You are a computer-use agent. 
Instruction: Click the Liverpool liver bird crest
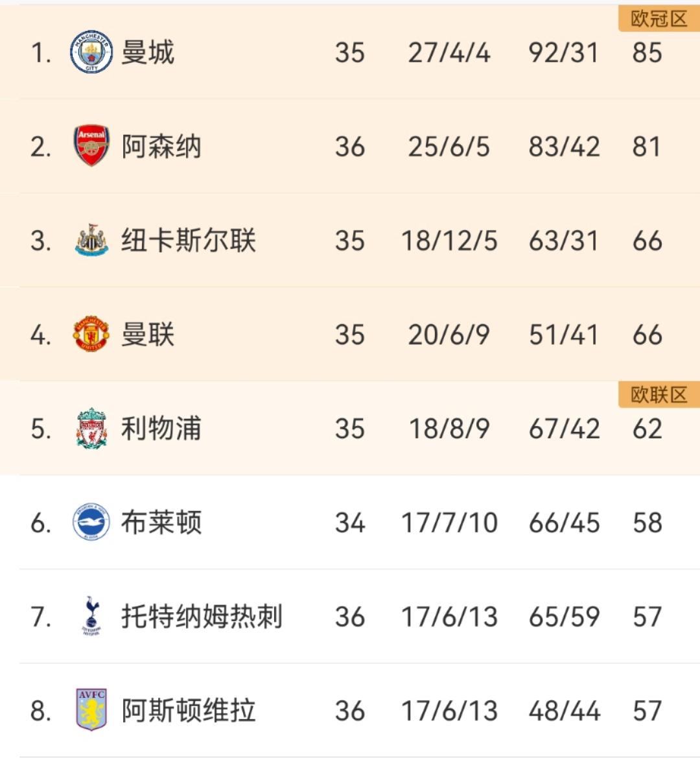point(91,428)
